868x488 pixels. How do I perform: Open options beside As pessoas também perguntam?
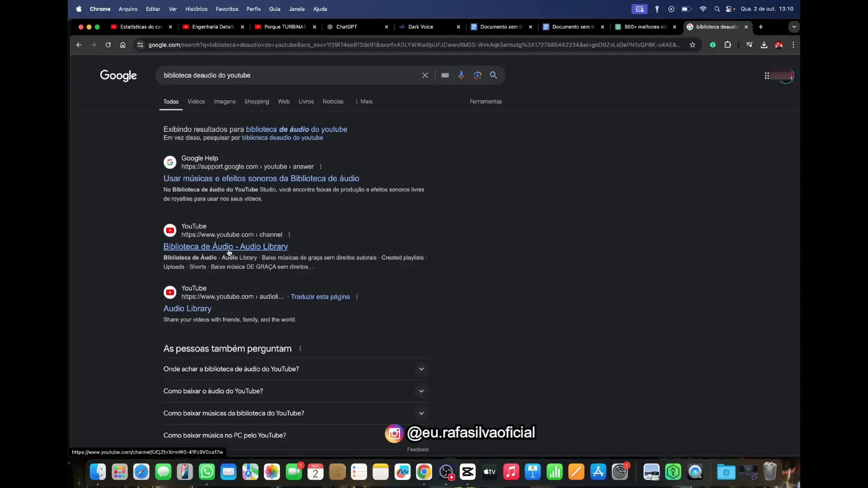coord(300,349)
